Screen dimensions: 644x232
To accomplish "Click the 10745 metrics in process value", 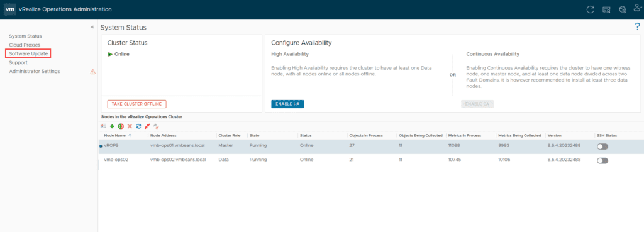I will 455,160.
